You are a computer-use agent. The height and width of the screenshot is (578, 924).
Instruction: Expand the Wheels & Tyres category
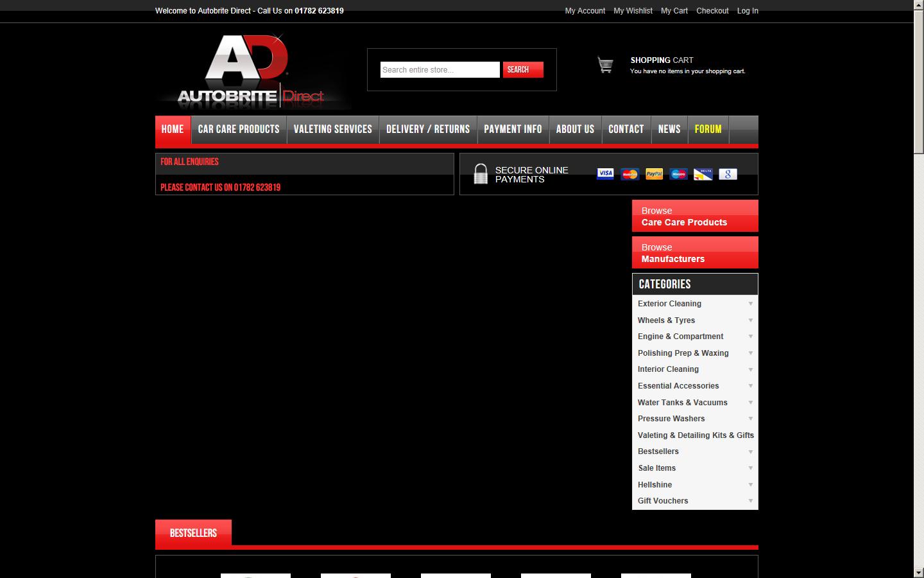coord(750,320)
